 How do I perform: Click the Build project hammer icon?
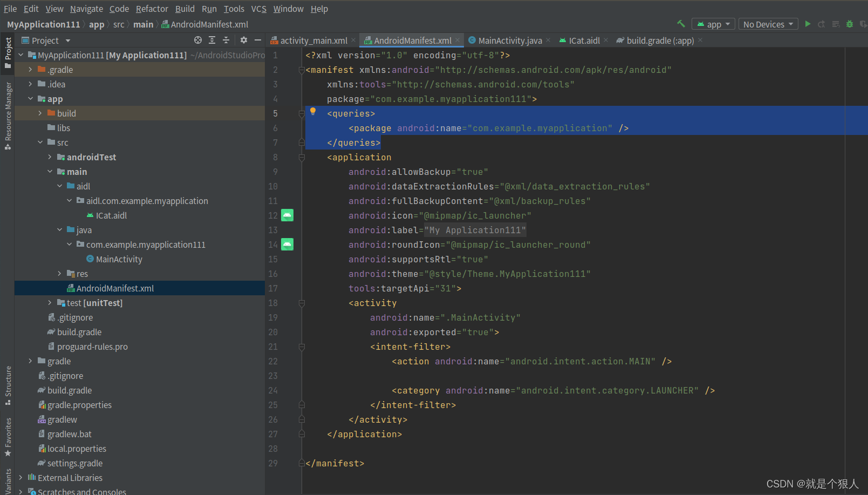(x=681, y=24)
